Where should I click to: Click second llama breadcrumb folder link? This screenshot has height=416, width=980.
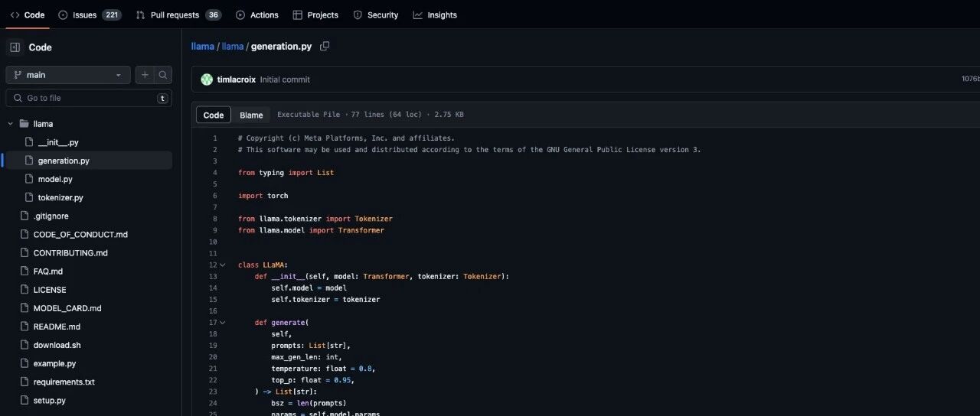(x=233, y=47)
